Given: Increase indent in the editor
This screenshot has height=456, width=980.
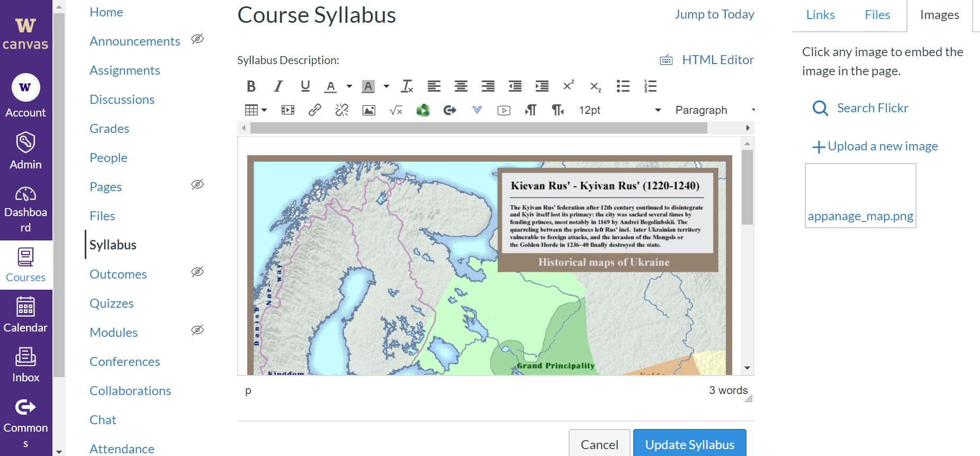Looking at the screenshot, I should tap(542, 86).
